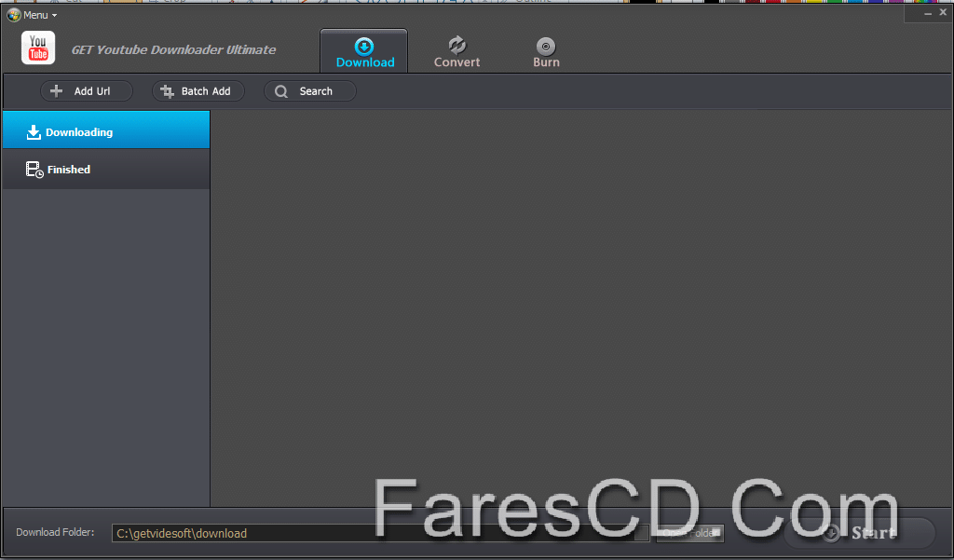Viewport: 954px width, 560px height.
Task: Minimize the application window
Action: [928, 13]
